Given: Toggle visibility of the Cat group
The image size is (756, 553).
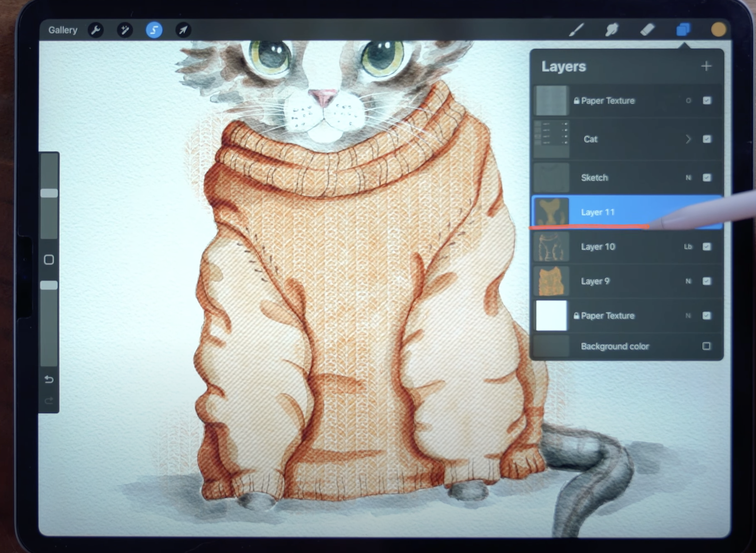Looking at the screenshot, I should point(706,139).
